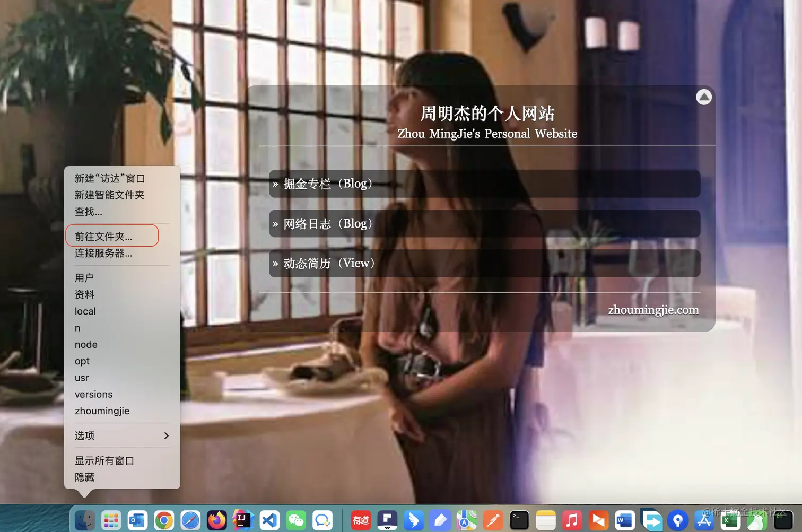
Task: Open Notes app from the Dock
Action: [x=545, y=520]
